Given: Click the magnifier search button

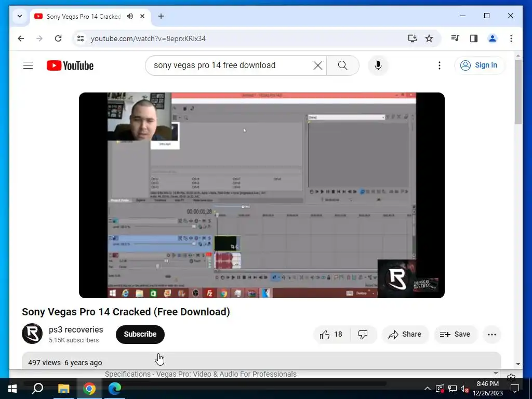Looking at the screenshot, I should [343, 65].
